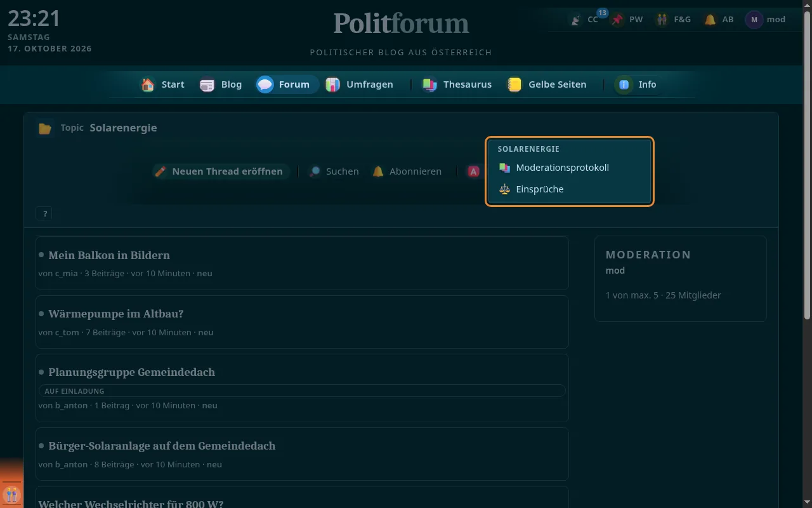Click the bell icon beside Abonnieren
Viewport: 812px width, 508px height.
coord(378,171)
